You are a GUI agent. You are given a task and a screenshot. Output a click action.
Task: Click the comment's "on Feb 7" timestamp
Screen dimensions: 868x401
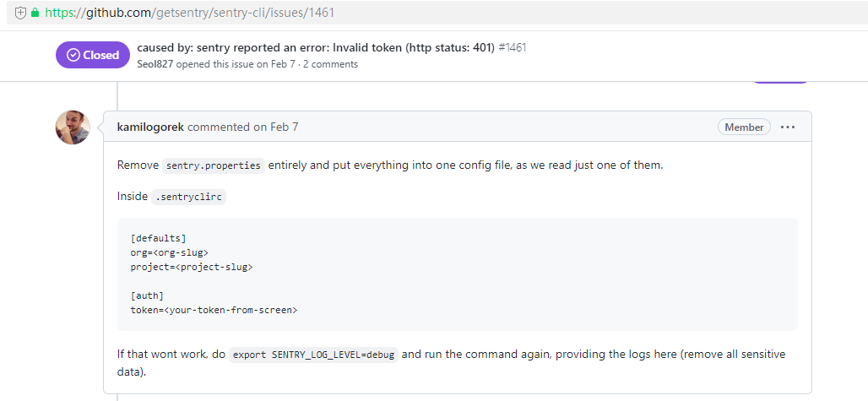(x=276, y=127)
